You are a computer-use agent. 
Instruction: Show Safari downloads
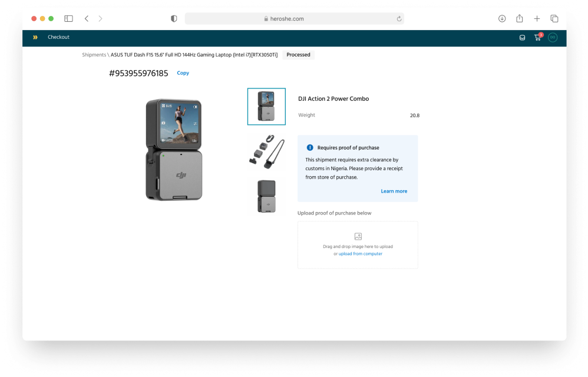coord(502,18)
